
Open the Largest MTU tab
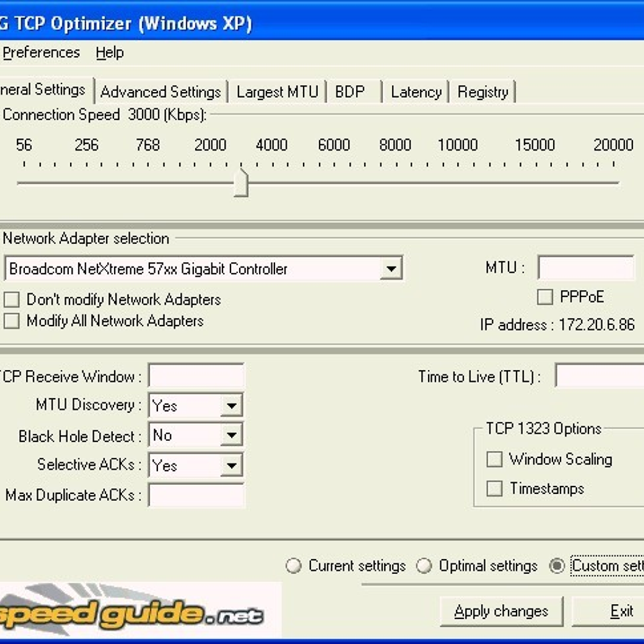[277, 92]
